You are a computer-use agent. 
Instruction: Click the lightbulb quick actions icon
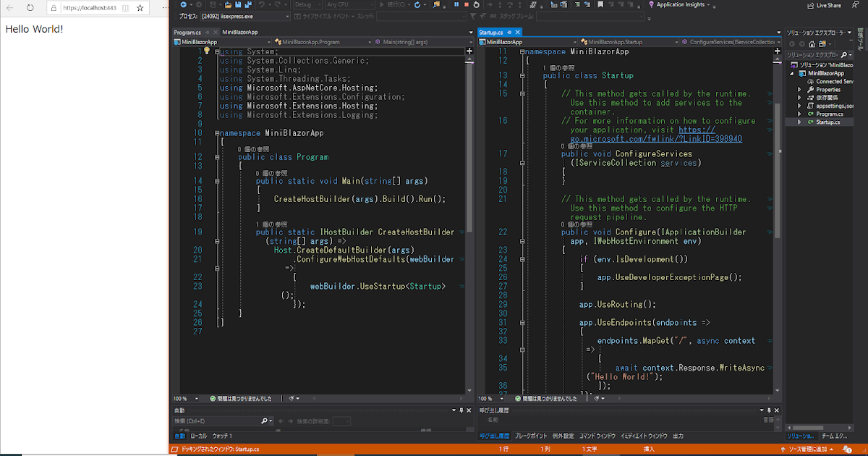[206, 51]
